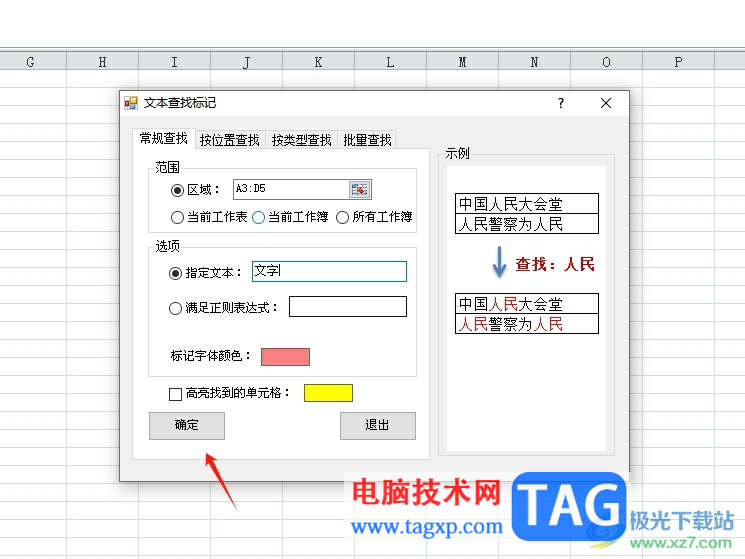Select column G header in the spreadsheet
This screenshot has height=559, width=745.
coord(31,62)
